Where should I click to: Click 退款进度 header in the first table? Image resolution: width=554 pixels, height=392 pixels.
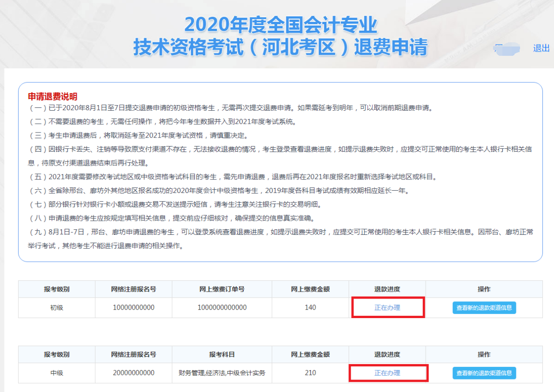point(387,289)
